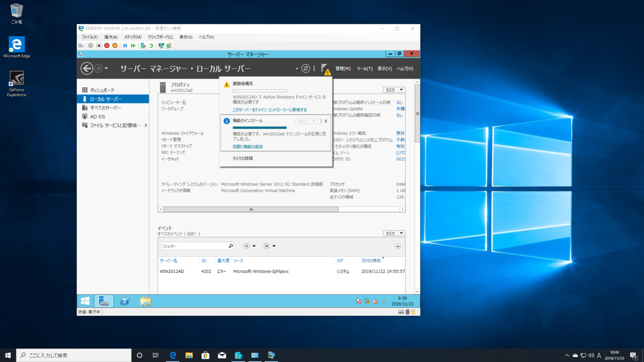Screen dimensions: 644x362
Task: Refresh Server Manager with circular arrows icon
Action: [305, 69]
